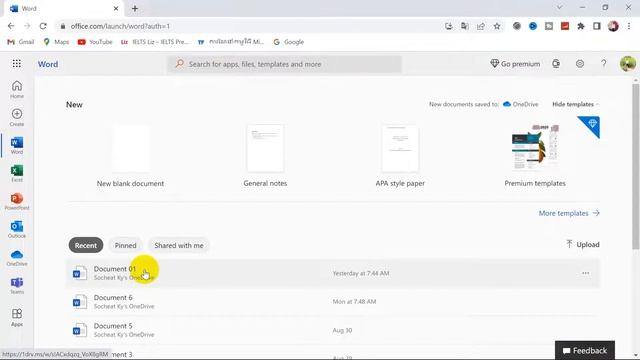
Task: Open the browser extensions puzzle icon
Action: (580, 26)
